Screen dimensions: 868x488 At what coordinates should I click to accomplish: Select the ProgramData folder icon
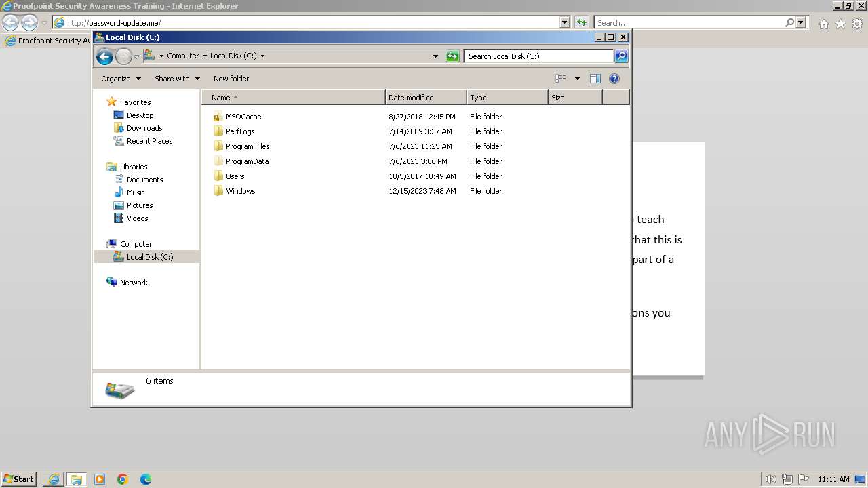[x=218, y=161]
